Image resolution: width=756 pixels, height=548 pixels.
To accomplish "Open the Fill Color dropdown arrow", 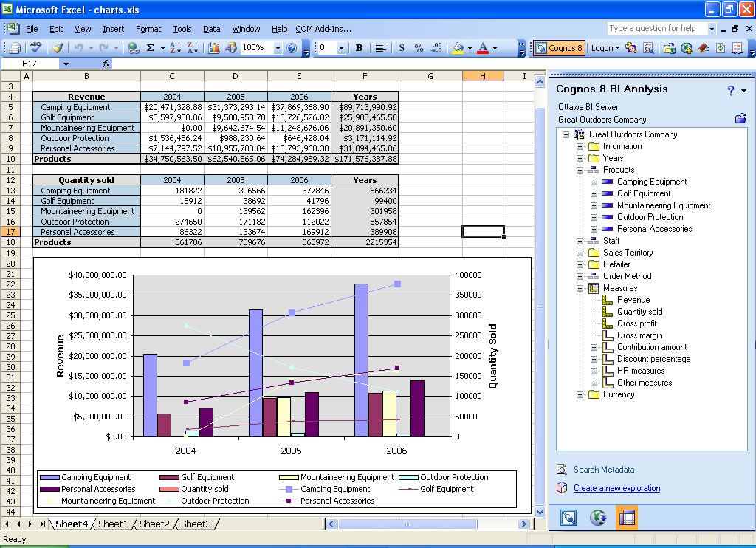I will (x=470, y=48).
